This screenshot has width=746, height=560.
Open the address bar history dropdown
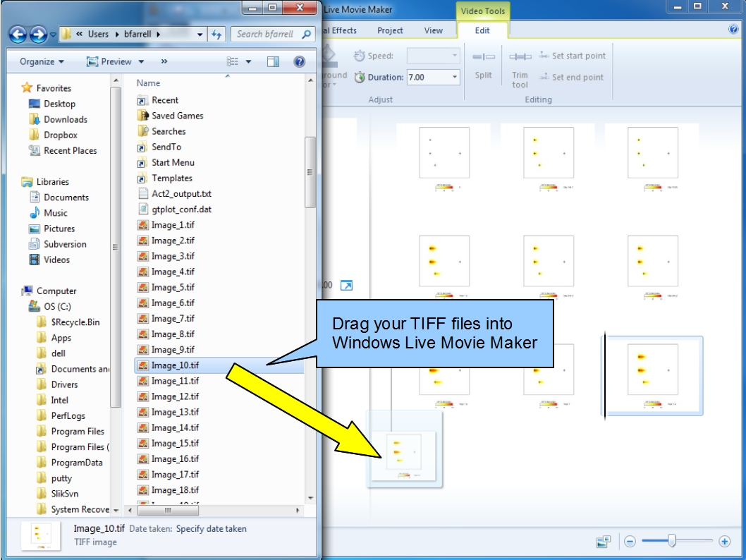(200, 35)
